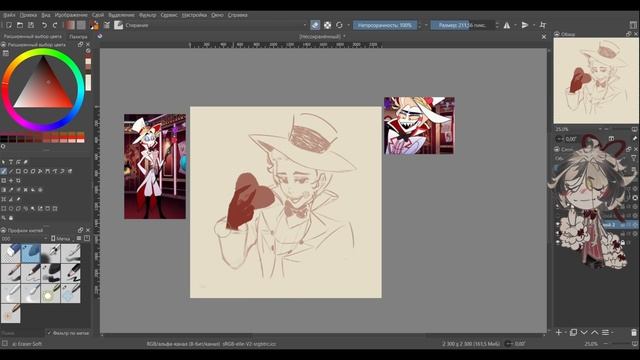This screenshot has width=640, height=360.
Task: Select the Rectangular Selection tool
Action: [4, 209]
